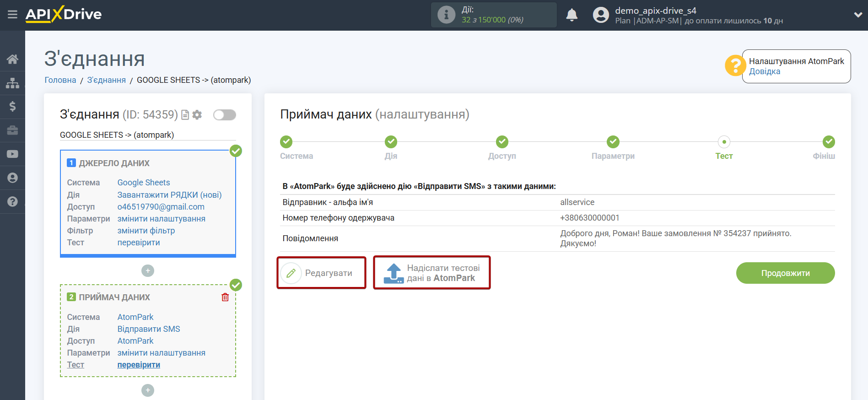Viewport: 868px width, 400px height.
Task: Open billing dollar icon in sidebar
Action: coord(12,107)
